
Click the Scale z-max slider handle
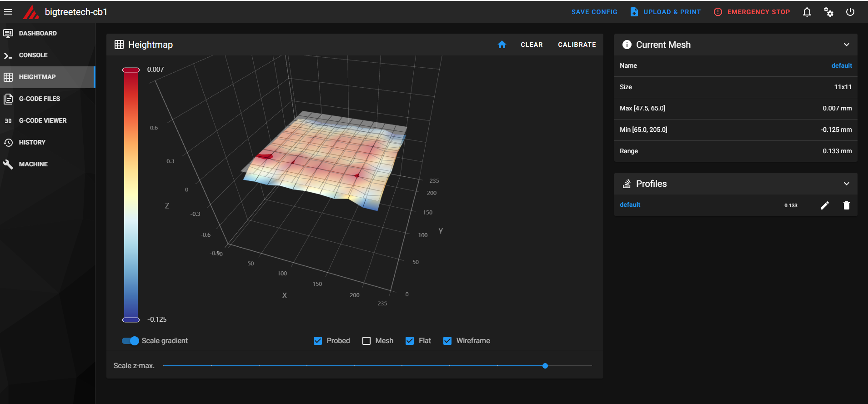(545, 366)
